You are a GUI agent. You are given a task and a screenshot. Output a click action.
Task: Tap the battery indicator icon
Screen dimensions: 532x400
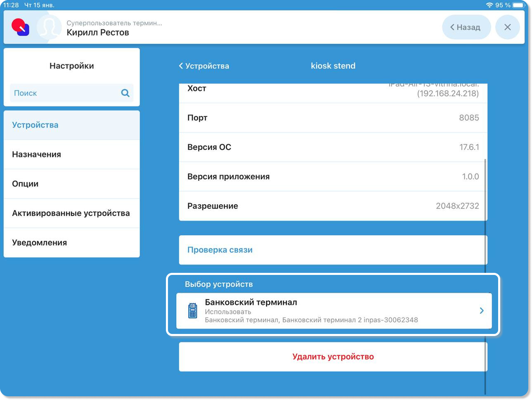click(x=518, y=5)
